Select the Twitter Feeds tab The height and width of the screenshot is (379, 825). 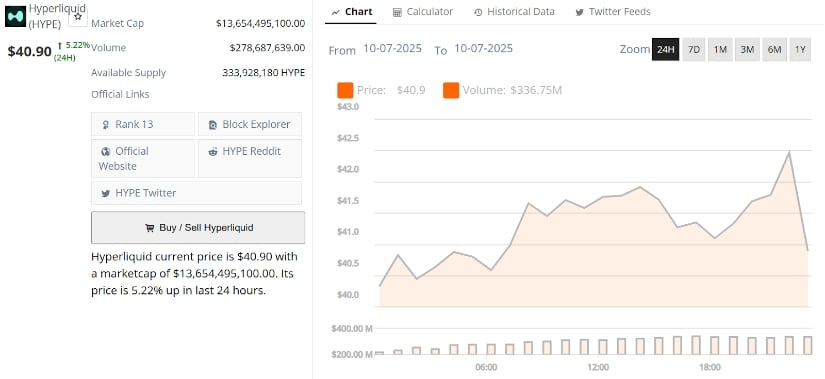click(612, 12)
